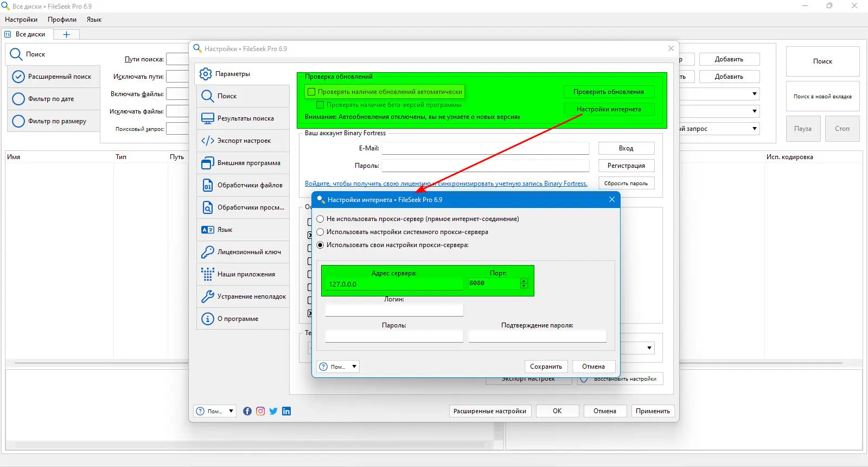
Task: Open Устранение неполадок settings section
Action: pyautogui.click(x=243, y=296)
